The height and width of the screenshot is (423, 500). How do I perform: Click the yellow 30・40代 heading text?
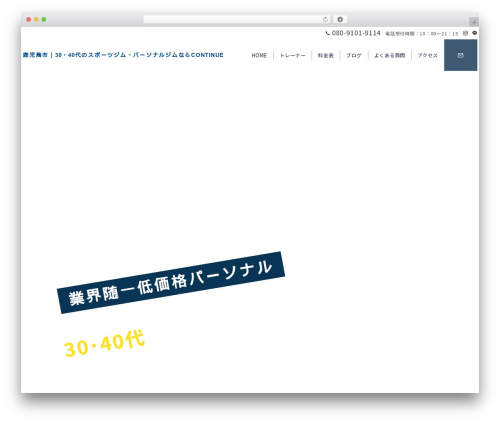(x=104, y=343)
